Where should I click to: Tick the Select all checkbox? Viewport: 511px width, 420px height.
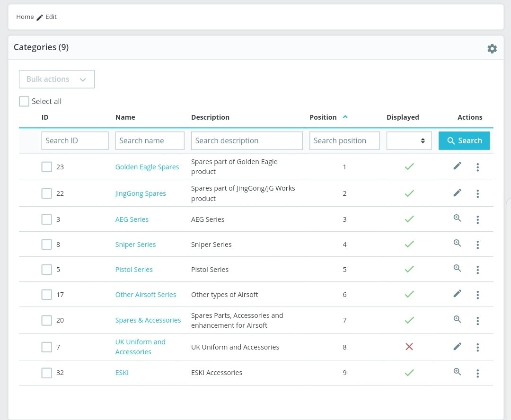click(24, 101)
